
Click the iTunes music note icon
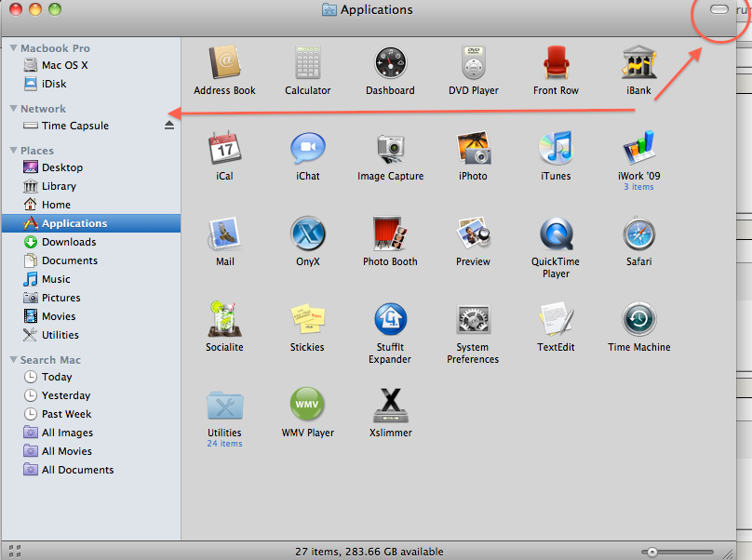point(556,148)
